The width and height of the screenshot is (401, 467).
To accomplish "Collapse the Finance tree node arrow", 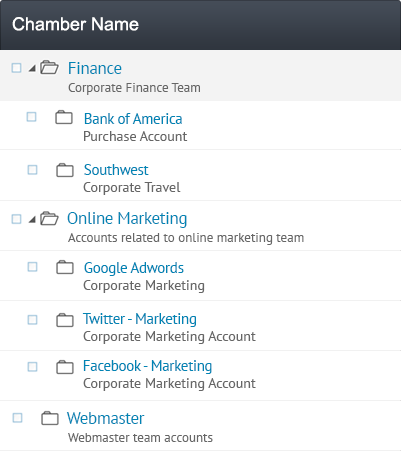I will (x=32, y=68).
